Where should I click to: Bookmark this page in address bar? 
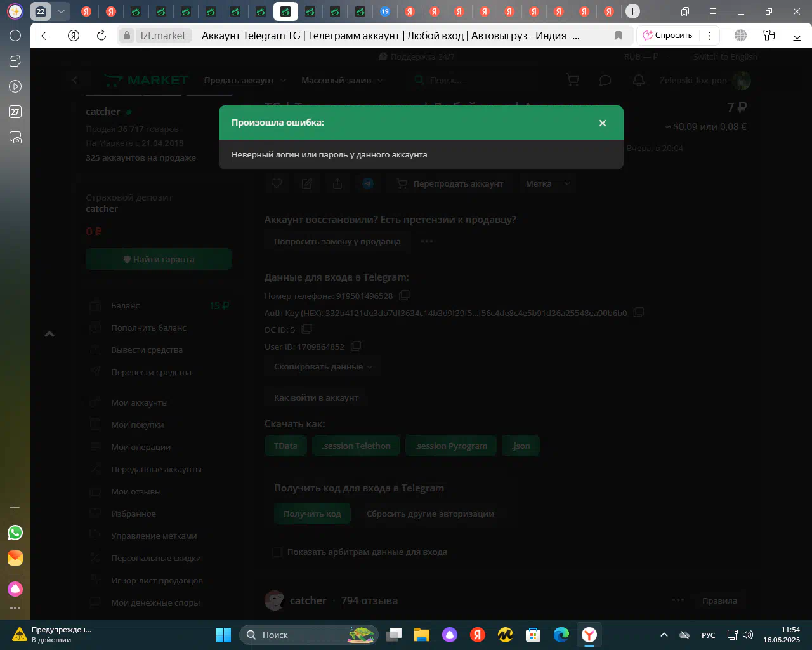coord(619,36)
